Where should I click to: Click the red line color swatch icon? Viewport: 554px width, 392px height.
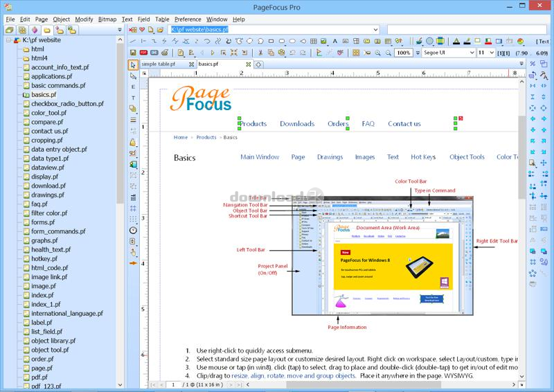488,42
